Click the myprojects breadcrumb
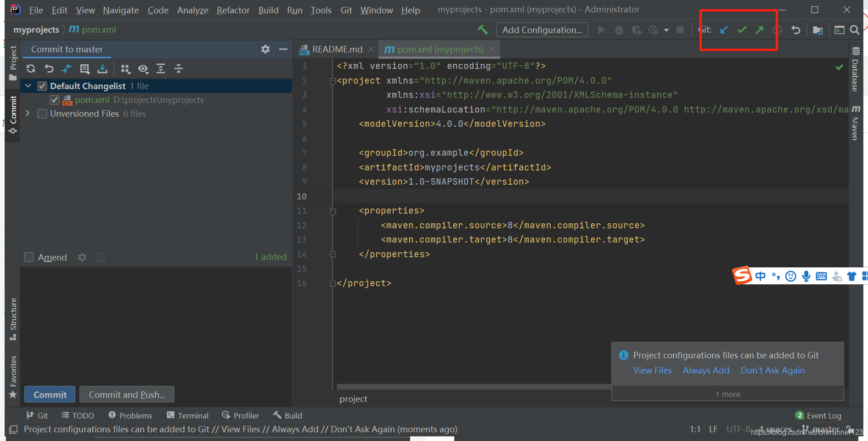868x441 pixels. pos(36,29)
